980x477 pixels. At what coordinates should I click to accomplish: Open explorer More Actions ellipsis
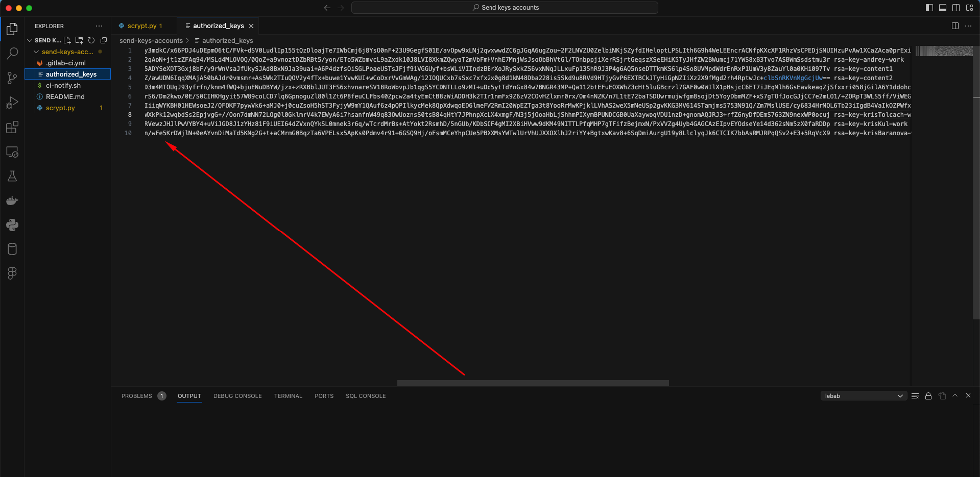[x=99, y=26]
